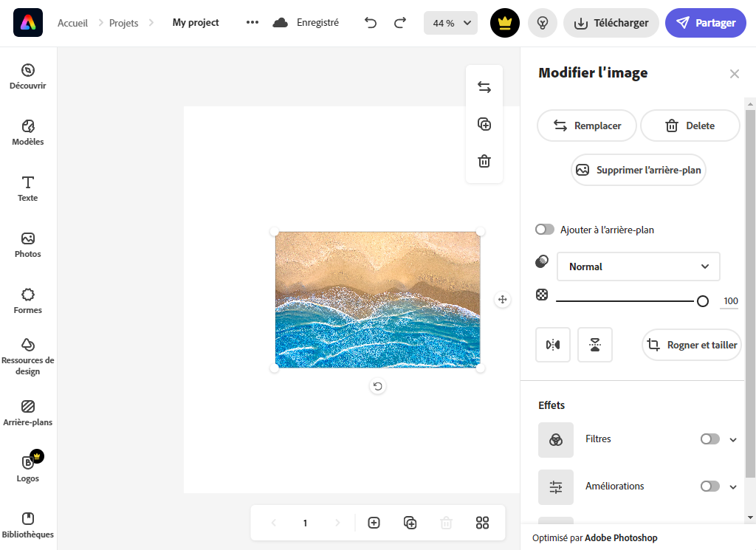
Task: Expand the Filtres section chevron
Action: pyautogui.click(x=733, y=440)
